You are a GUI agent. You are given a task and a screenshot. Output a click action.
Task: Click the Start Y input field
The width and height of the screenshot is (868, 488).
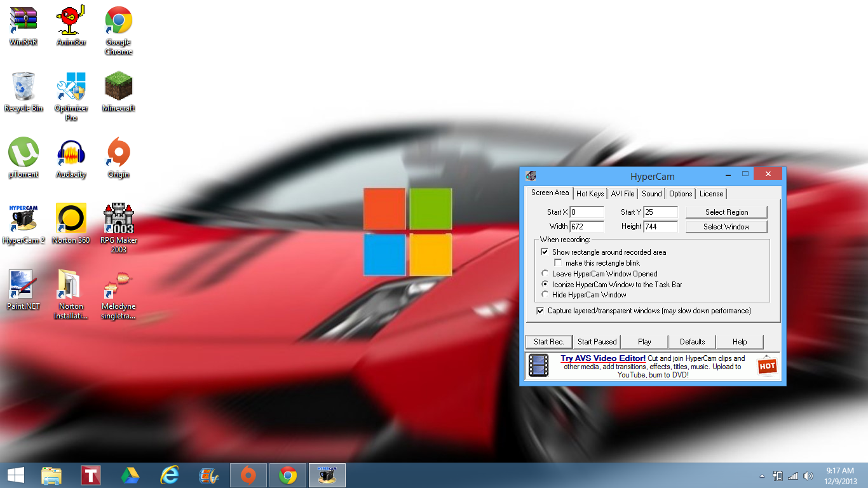point(660,212)
